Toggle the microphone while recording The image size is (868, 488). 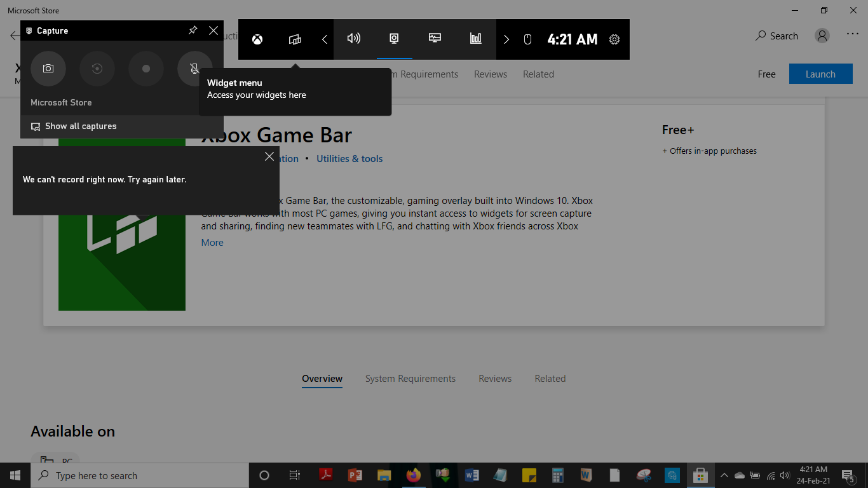195,69
